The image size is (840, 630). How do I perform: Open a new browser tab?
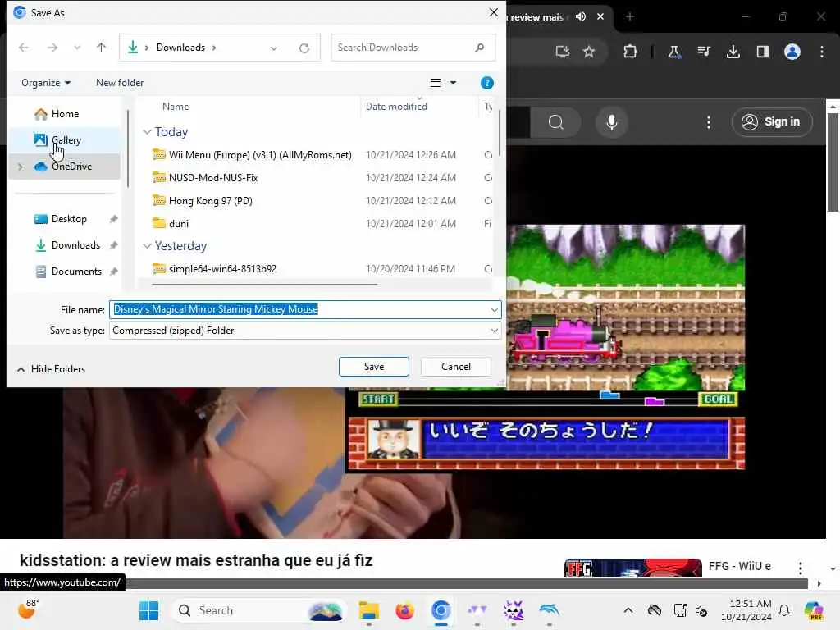point(630,16)
